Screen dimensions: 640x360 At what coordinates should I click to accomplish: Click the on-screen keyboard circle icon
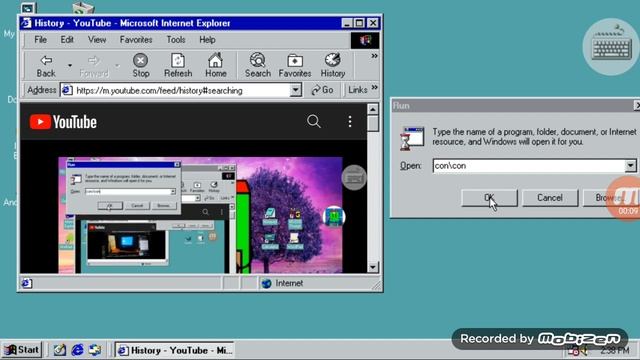[x=611, y=47]
